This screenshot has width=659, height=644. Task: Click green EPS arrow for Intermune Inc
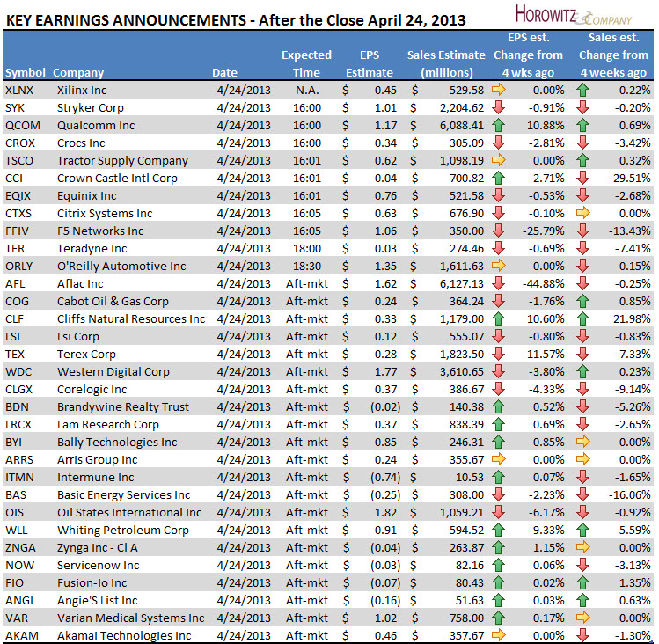point(499,477)
